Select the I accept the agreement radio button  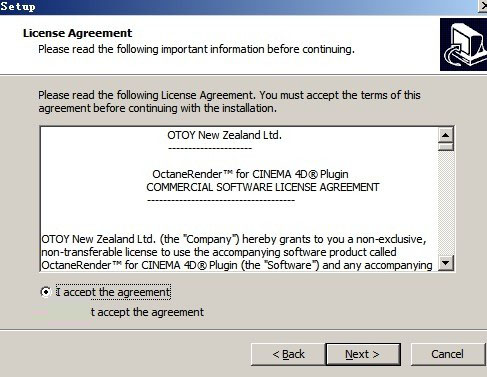point(45,292)
